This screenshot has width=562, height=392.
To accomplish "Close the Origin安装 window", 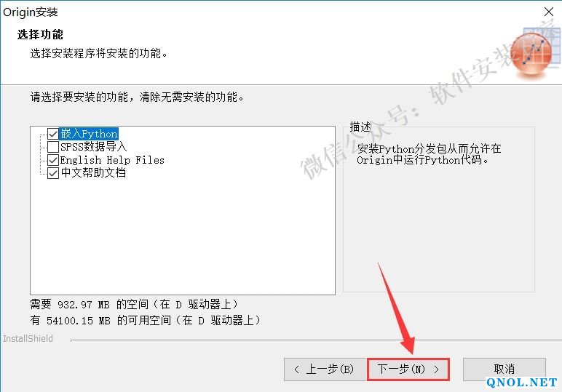I will 548,12.
